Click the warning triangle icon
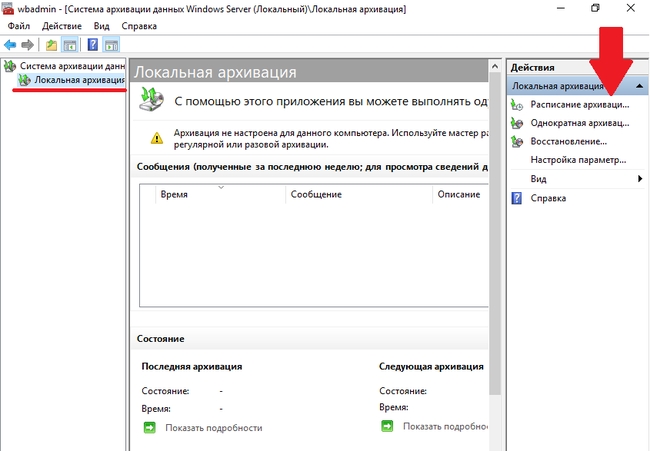 [x=157, y=138]
